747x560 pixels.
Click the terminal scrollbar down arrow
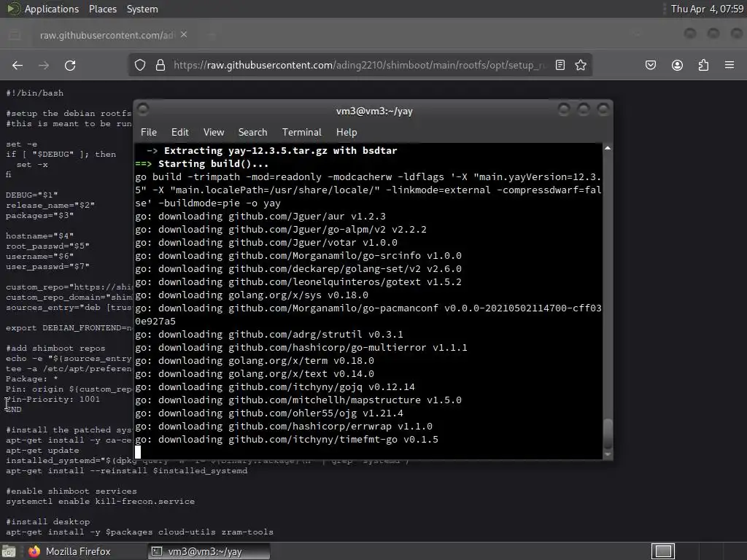(x=608, y=455)
